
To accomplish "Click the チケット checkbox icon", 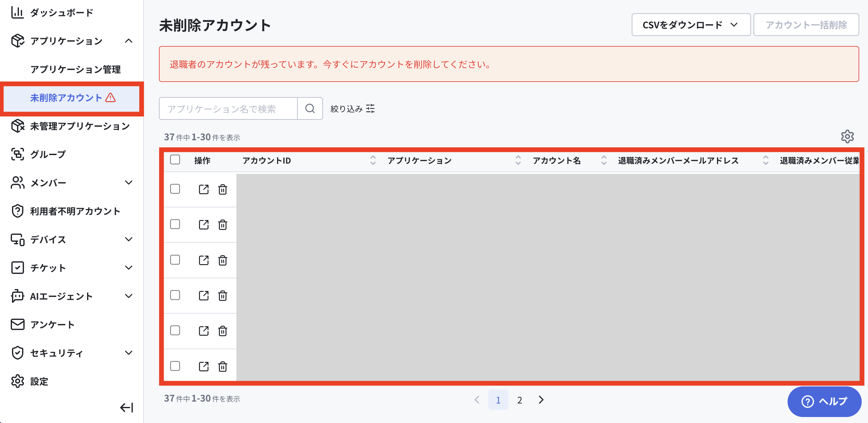I will (18, 268).
